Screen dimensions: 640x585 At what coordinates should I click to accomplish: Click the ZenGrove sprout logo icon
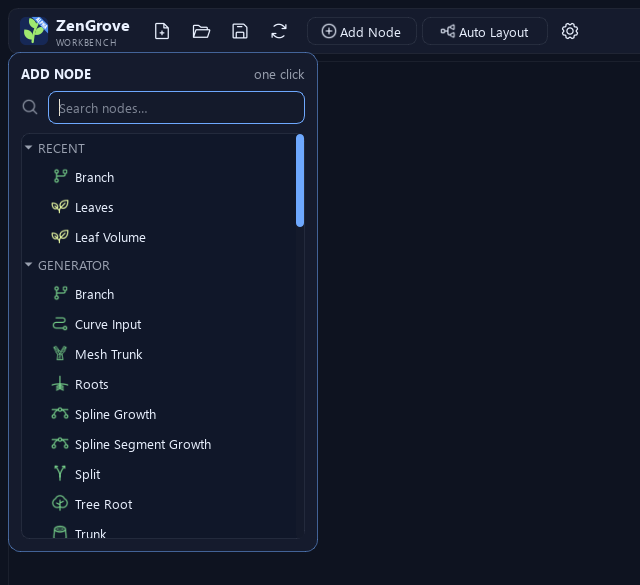click(x=34, y=31)
